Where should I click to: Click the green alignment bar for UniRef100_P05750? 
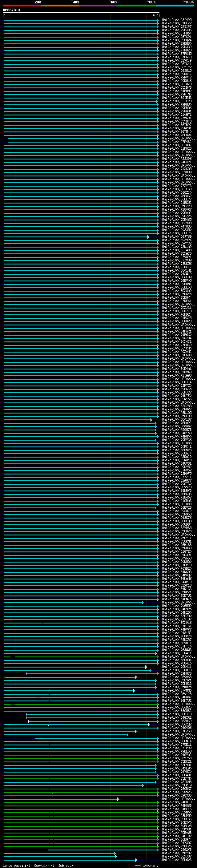pos(81,758)
